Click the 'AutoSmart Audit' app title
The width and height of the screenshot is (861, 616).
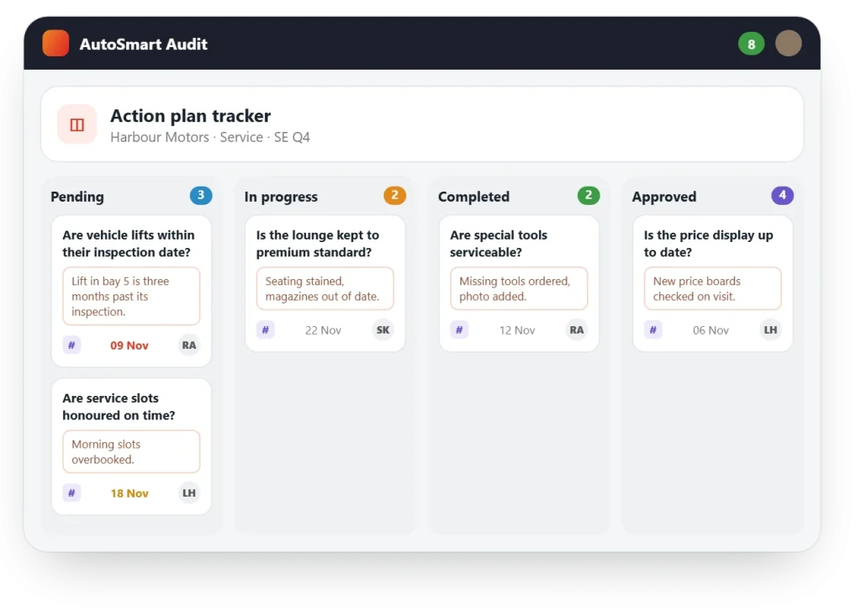pyautogui.click(x=143, y=44)
